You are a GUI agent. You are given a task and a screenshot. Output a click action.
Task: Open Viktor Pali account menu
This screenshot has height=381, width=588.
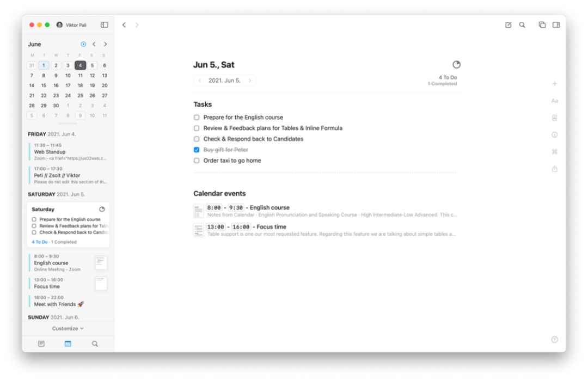point(71,24)
